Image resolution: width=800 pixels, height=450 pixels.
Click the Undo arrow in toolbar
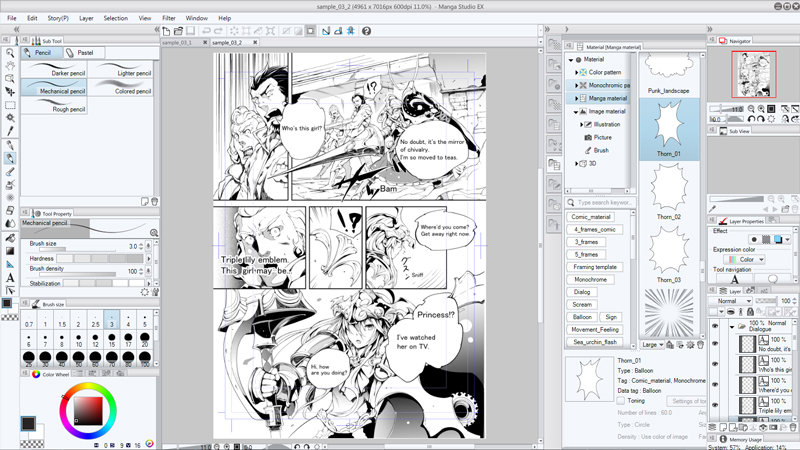click(x=206, y=31)
